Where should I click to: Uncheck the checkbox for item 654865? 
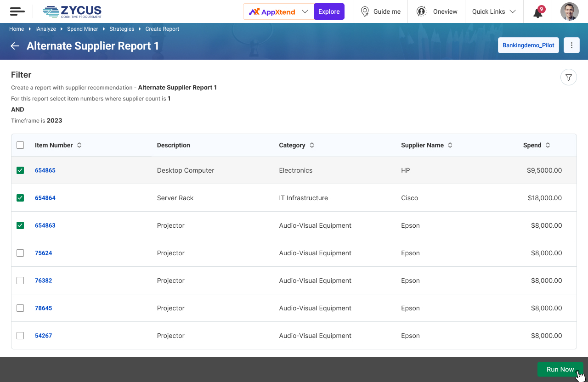[x=20, y=170]
